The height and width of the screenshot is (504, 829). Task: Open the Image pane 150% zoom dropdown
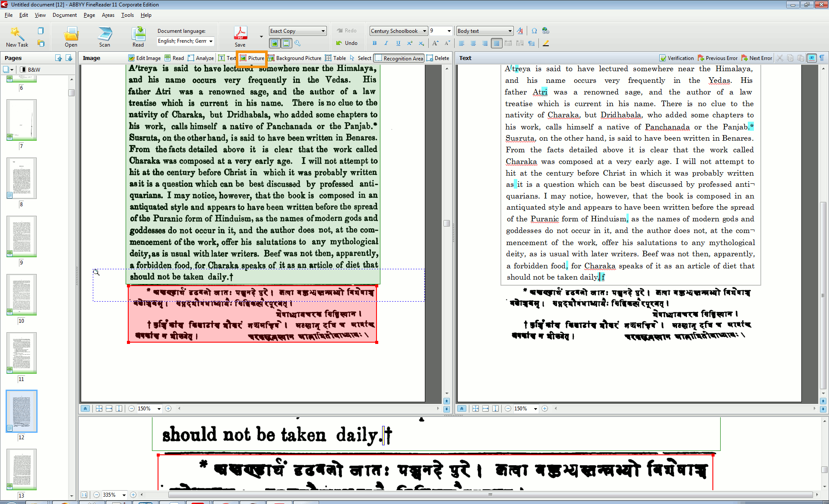point(159,408)
